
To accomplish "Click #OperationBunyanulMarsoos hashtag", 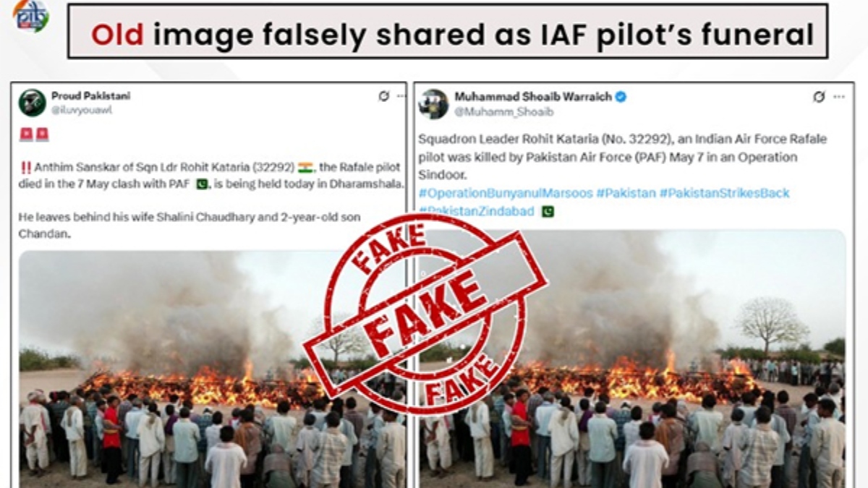I will click(x=506, y=193).
